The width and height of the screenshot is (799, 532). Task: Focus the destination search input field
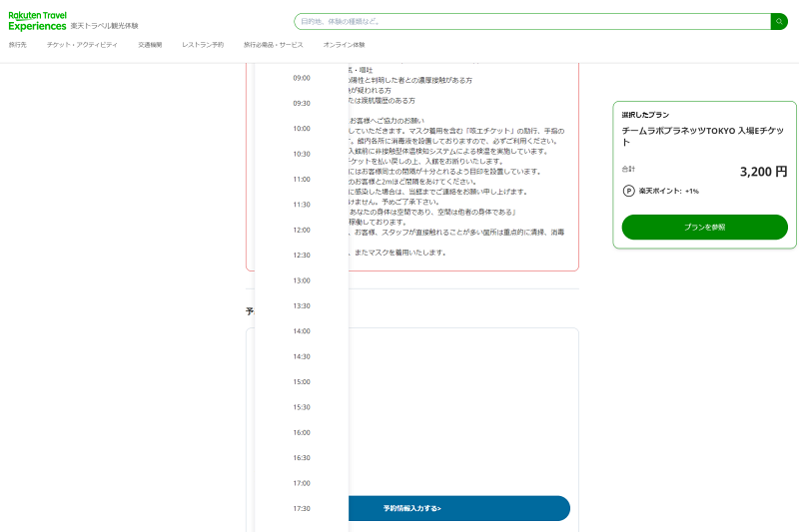coord(532,21)
